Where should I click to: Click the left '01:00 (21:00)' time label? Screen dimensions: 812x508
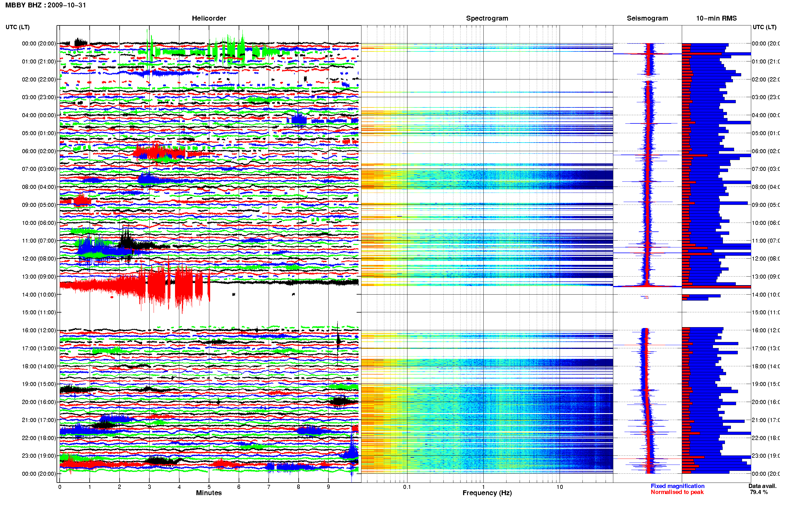[39, 61]
